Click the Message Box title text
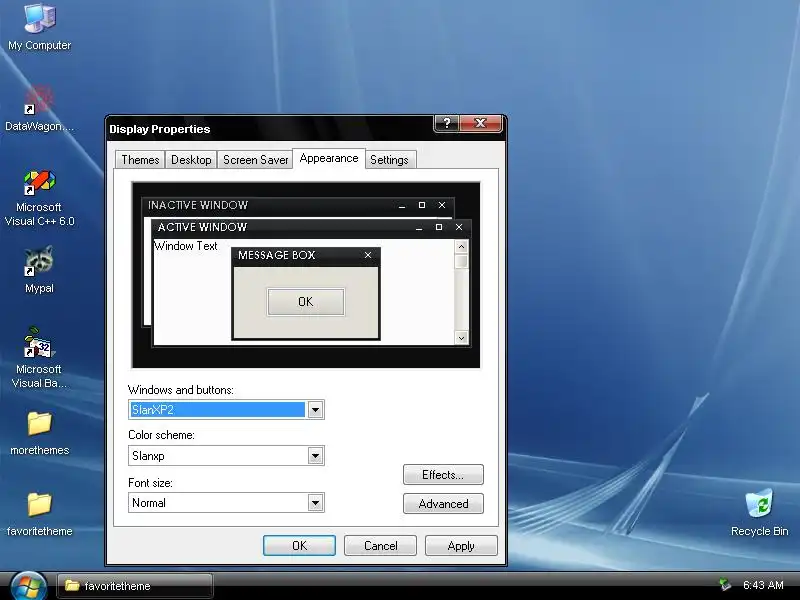This screenshot has height=600, width=800. tap(277, 255)
